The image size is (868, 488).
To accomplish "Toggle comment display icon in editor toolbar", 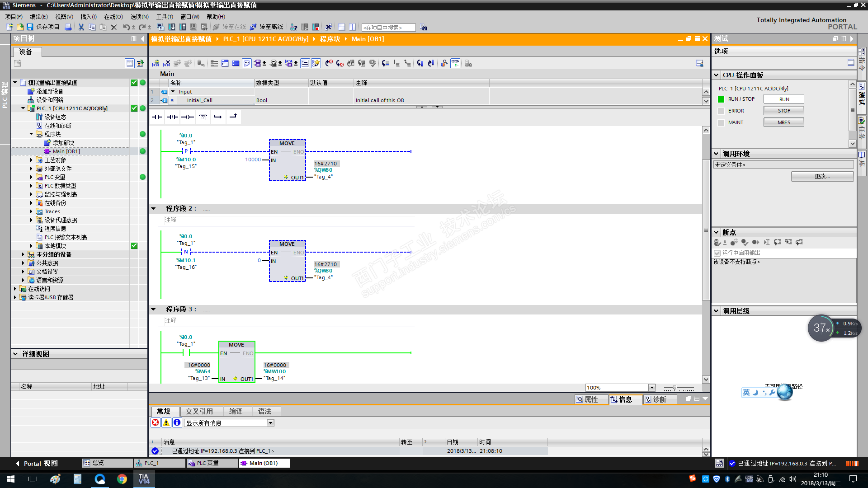I will 247,63.
